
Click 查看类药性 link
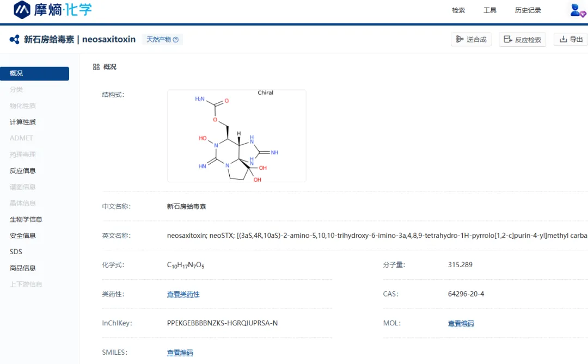pyautogui.click(x=183, y=294)
